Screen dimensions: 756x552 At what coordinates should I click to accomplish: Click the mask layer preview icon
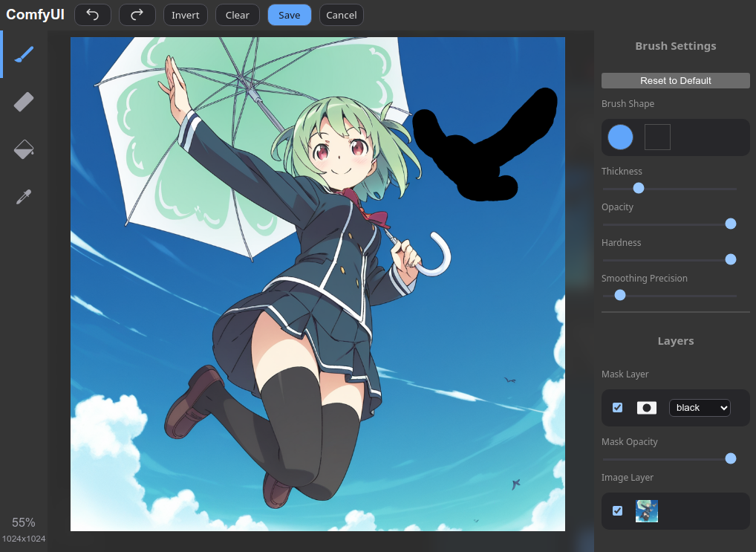647,408
